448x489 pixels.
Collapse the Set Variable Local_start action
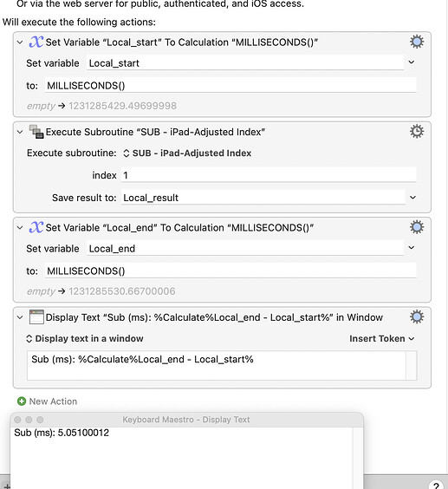click(20, 42)
